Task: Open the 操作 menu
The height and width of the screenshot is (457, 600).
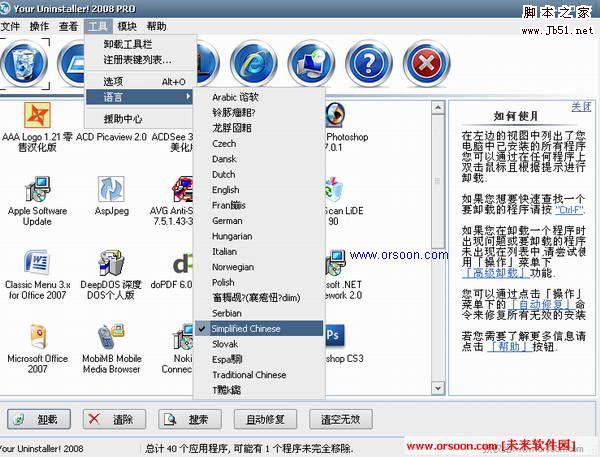Action: (39, 26)
